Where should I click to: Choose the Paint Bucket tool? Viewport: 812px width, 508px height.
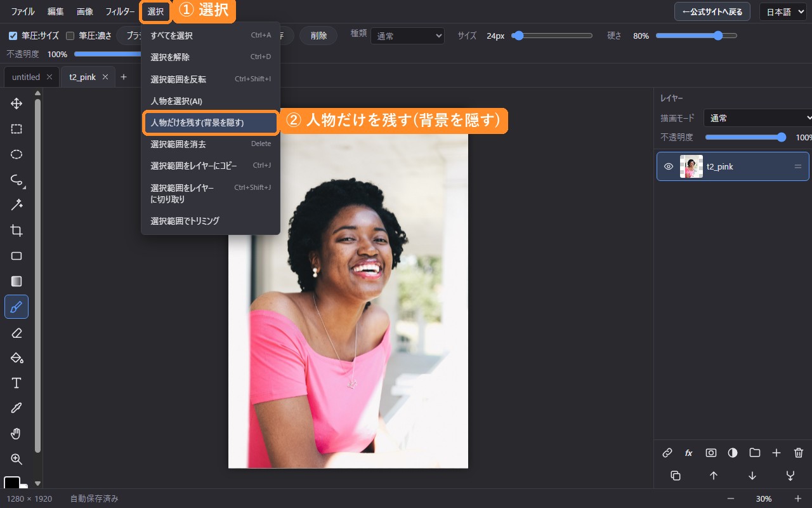coord(16,358)
